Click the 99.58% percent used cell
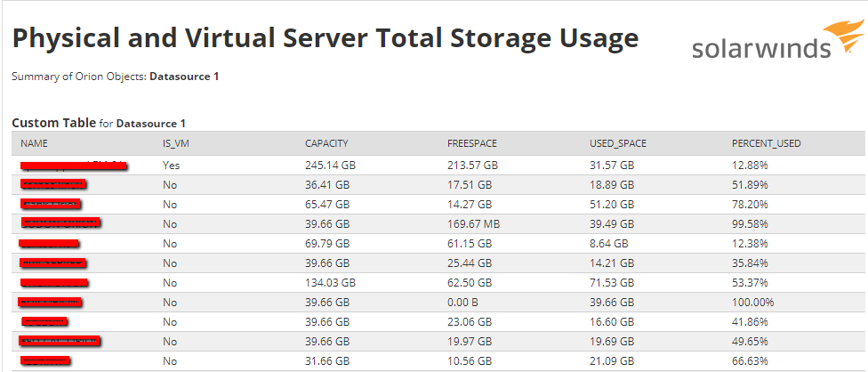The width and height of the screenshot is (868, 372). (x=751, y=223)
